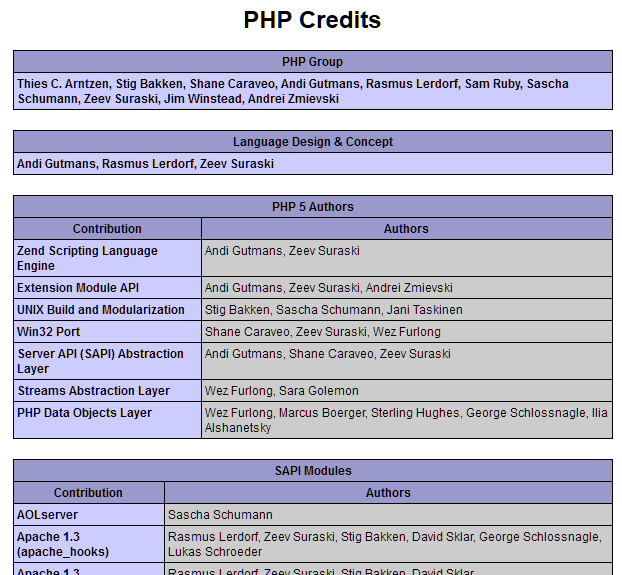Click authors cell containing Jani Taskinen
The height and width of the screenshot is (575, 622).
coord(407,310)
